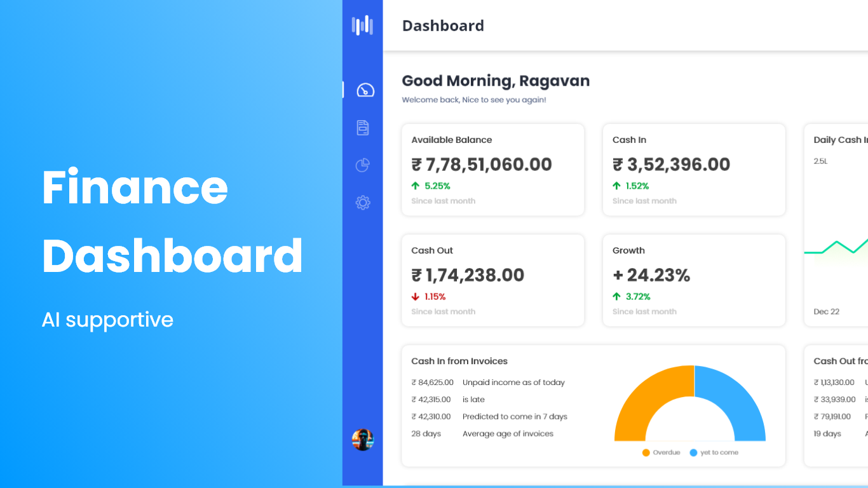Click the user profile avatar
The image size is (868, 488).
coord(363,440)
